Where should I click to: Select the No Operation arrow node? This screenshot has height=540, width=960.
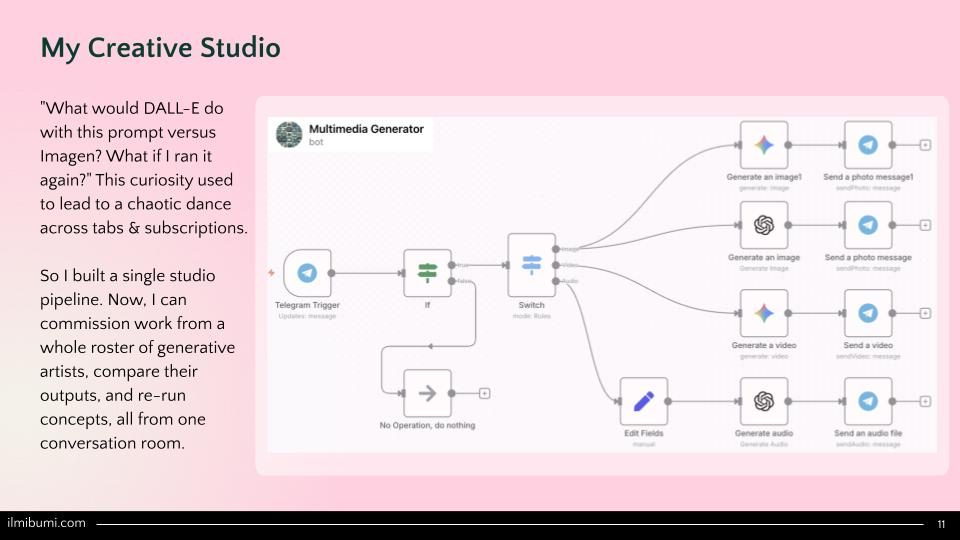point(427,393)
